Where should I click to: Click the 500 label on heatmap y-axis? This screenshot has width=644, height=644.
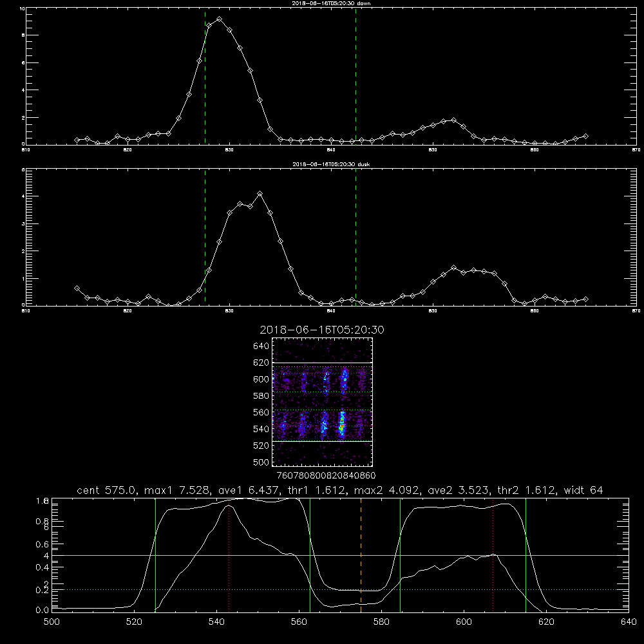(262, 462)
